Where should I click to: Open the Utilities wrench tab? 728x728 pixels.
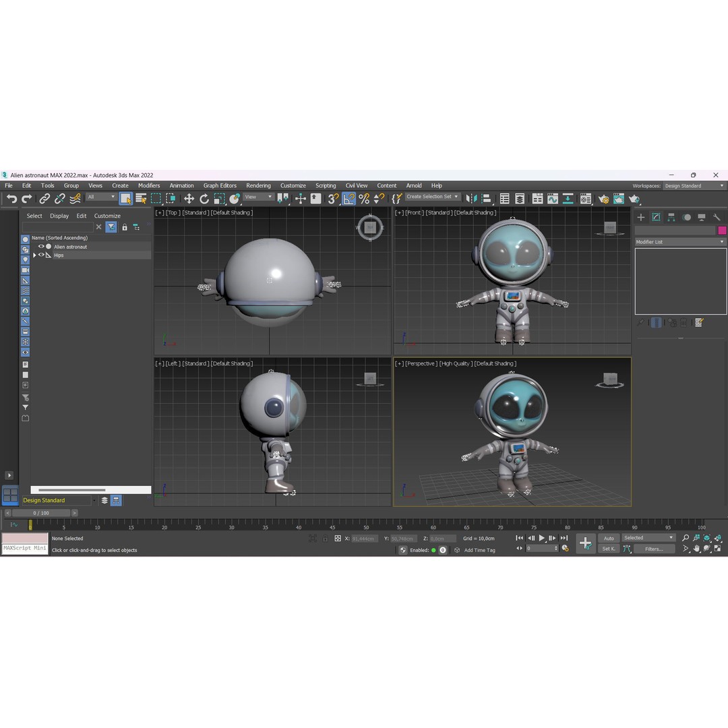coord(717,217)
